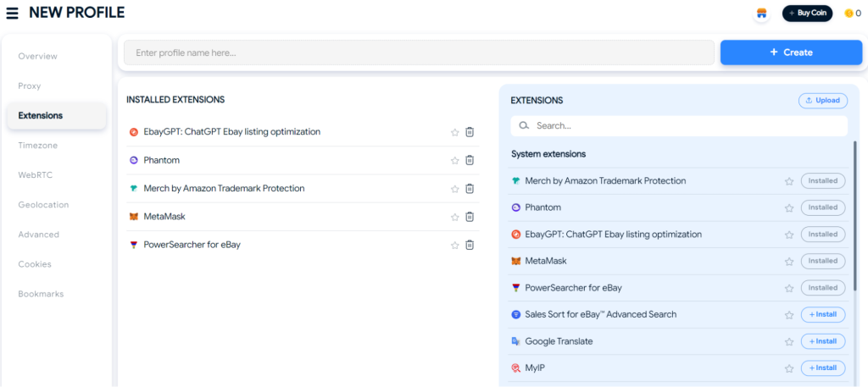Viewport: 868px width, 387px height.
Task: Star MetaMask in system extensions
Action: (789, 261)
